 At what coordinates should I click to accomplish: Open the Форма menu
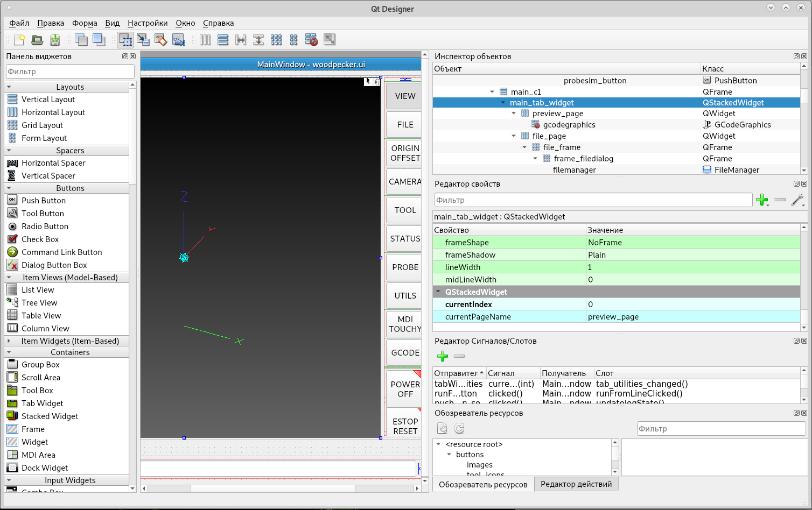(x=85, y=23)
